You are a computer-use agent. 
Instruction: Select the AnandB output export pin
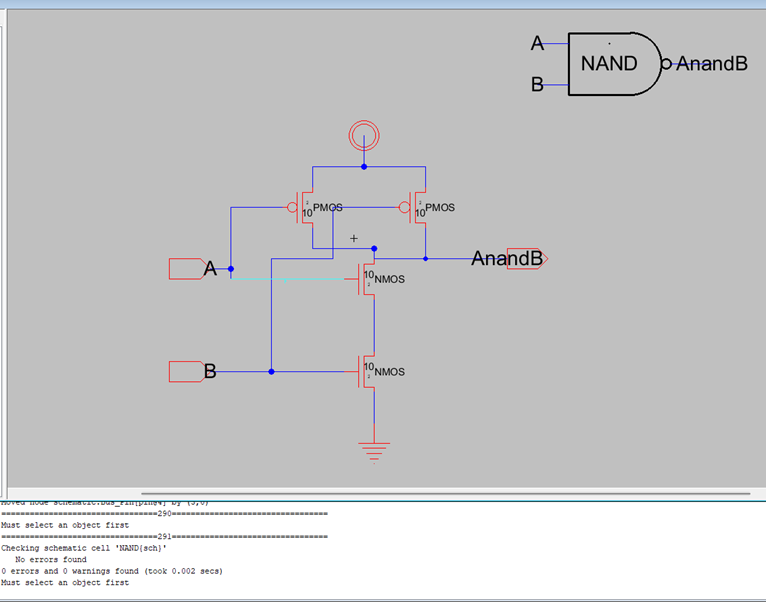(527, 258)
